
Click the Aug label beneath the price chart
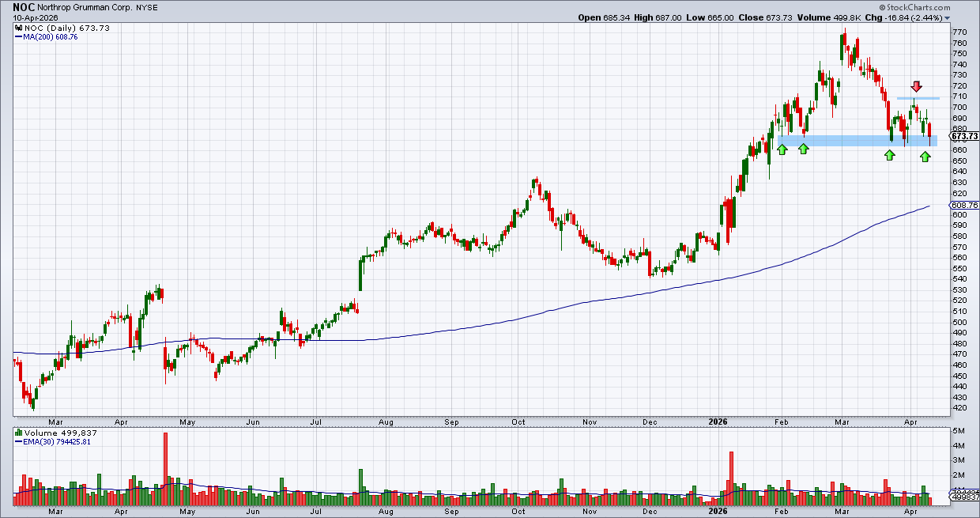point(384,423)
